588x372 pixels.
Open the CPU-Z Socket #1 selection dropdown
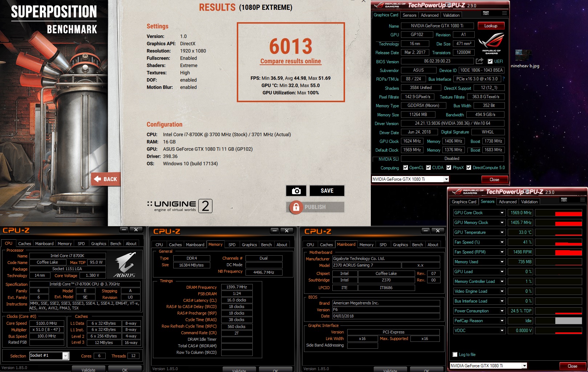65,356
